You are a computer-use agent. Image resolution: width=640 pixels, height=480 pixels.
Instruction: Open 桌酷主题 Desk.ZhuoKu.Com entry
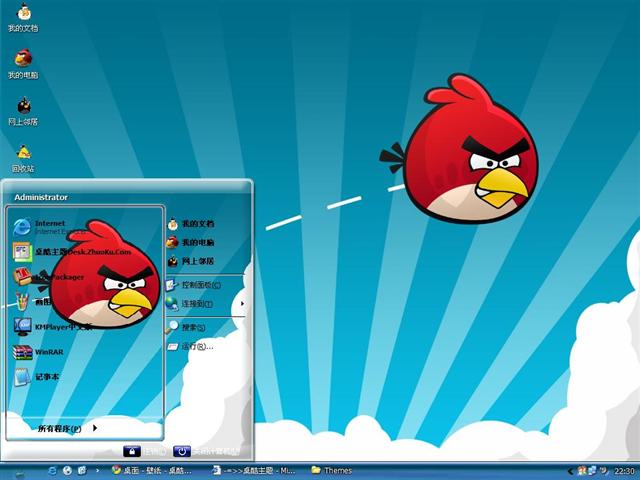point(72,252)
